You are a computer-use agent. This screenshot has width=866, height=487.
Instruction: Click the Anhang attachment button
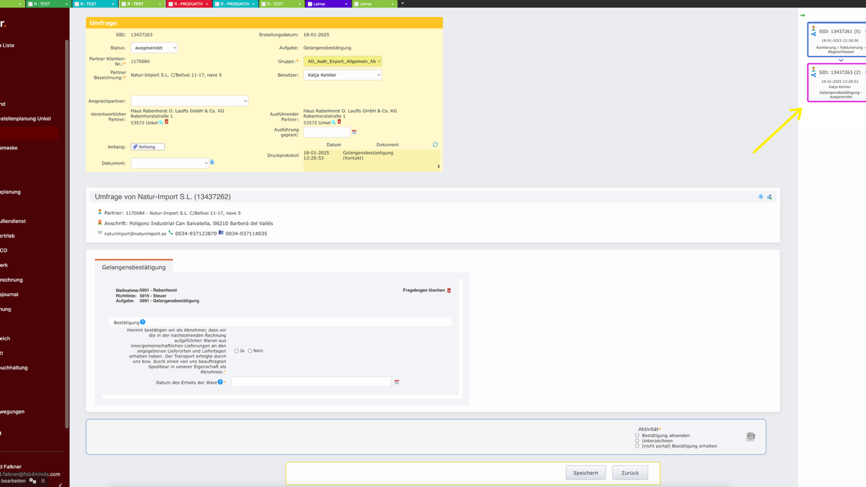tap(147, 147)
